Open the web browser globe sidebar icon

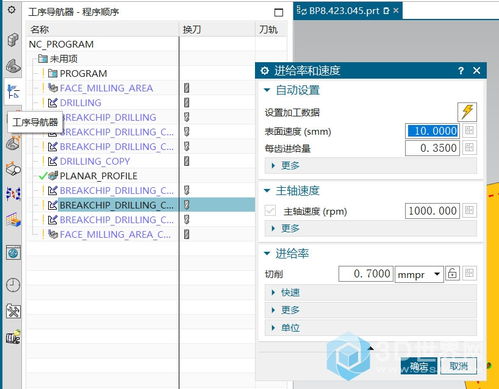click(x=13, y=253)
